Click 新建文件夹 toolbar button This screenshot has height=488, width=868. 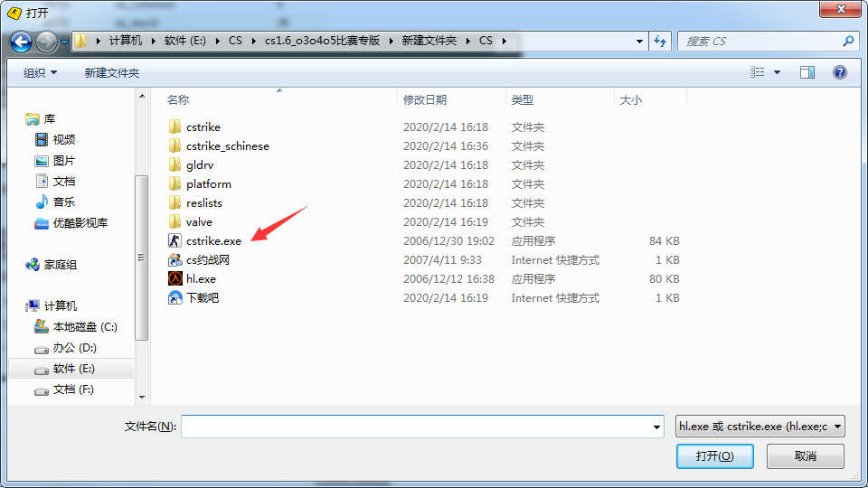click(111, 72)
